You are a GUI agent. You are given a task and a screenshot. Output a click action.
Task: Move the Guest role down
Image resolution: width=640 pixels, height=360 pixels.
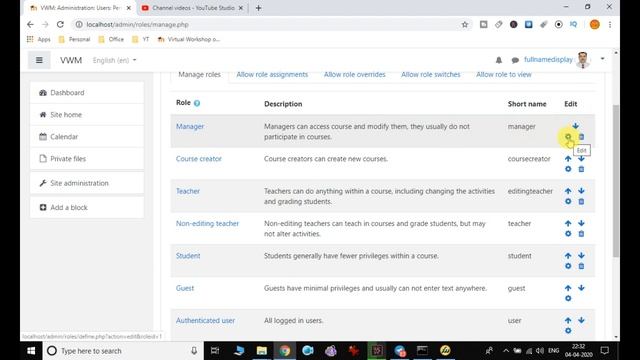coord(581,288)
